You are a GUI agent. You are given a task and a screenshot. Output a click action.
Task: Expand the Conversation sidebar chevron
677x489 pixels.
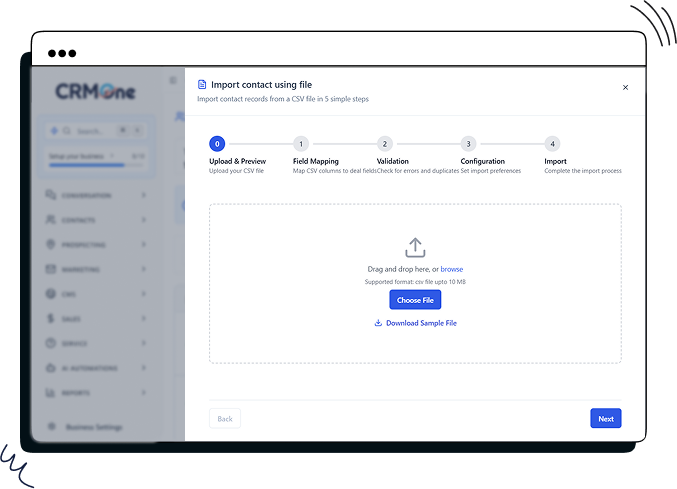[x=144, y=195]
